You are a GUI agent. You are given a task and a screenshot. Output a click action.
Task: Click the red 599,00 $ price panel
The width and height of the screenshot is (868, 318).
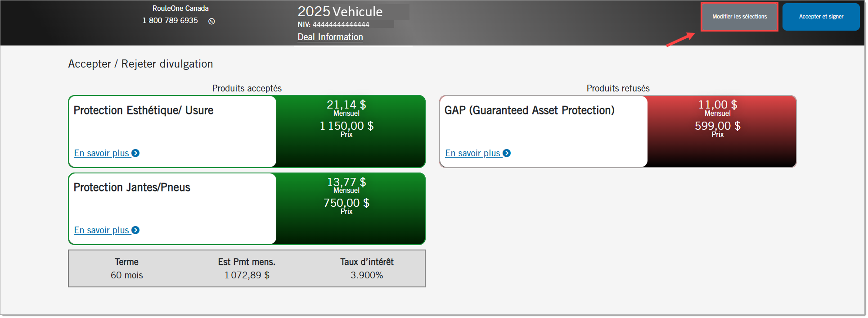[x=721, y=131]
